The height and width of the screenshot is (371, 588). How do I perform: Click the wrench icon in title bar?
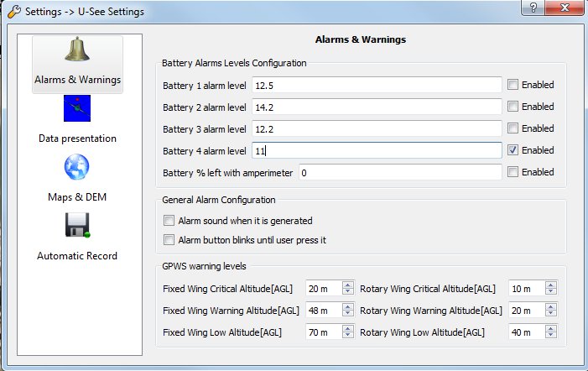click(13, 12)
